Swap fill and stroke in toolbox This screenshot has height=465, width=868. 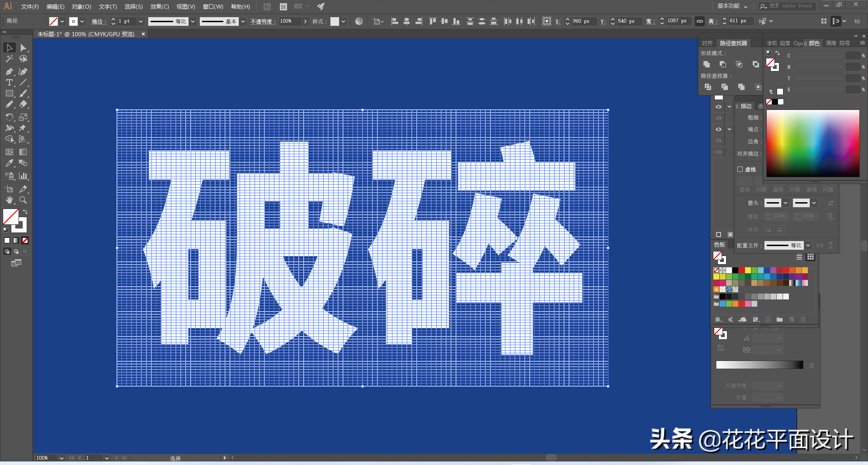pos(25,212)
